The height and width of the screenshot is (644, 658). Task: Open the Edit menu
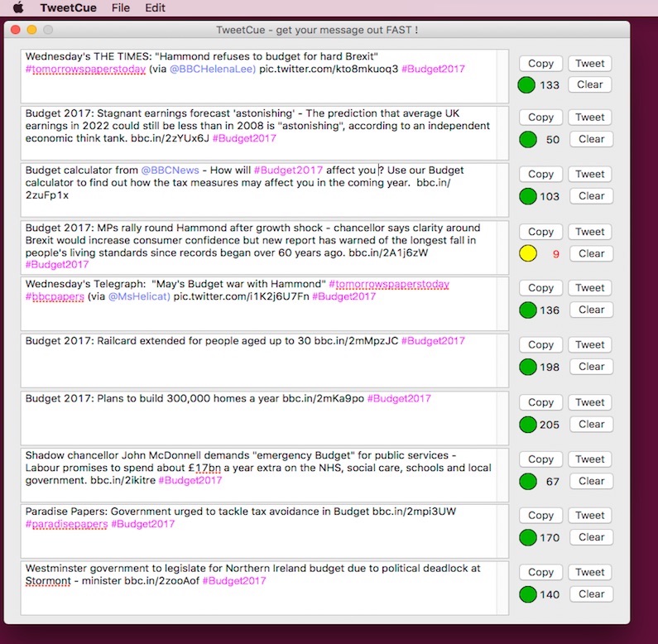(x=155, y=7)
